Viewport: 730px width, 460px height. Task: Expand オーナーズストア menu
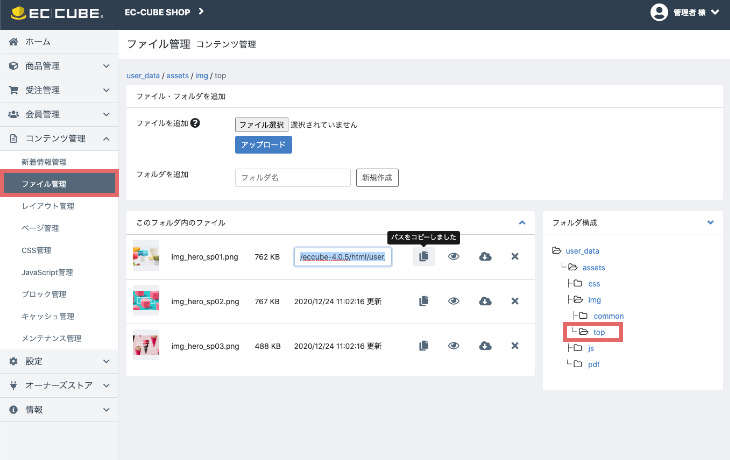(59, 386)
